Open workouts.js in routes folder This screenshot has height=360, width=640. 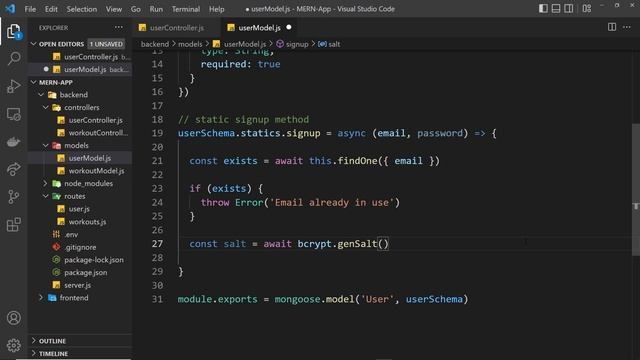click(x=80, y=222)
